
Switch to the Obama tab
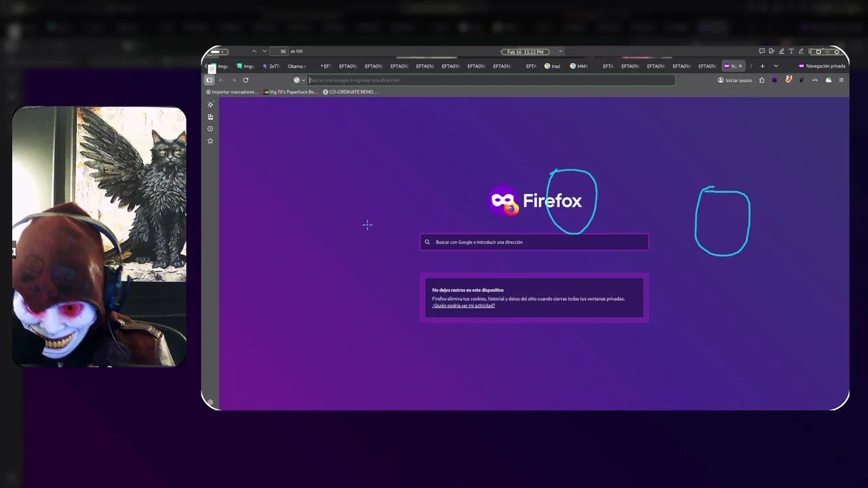[296, 66]
